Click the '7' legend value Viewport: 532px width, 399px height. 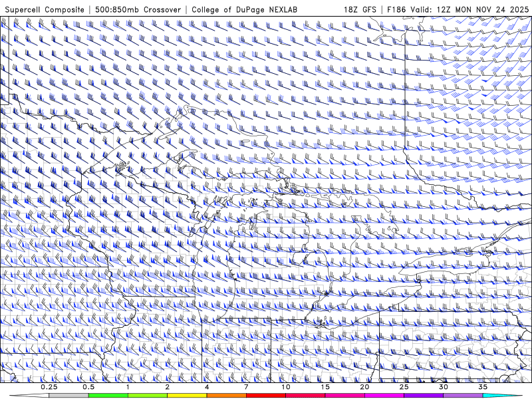tap(246, 387)
